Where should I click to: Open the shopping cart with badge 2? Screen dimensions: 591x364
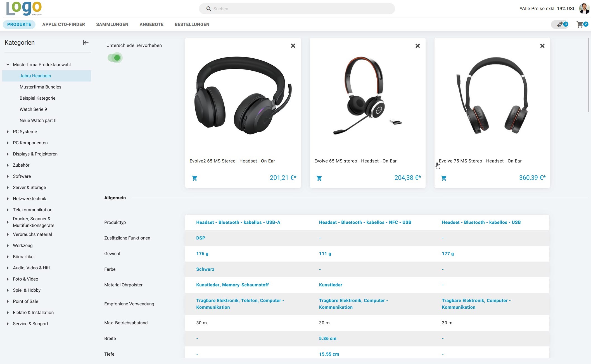[x=582, y=25]
